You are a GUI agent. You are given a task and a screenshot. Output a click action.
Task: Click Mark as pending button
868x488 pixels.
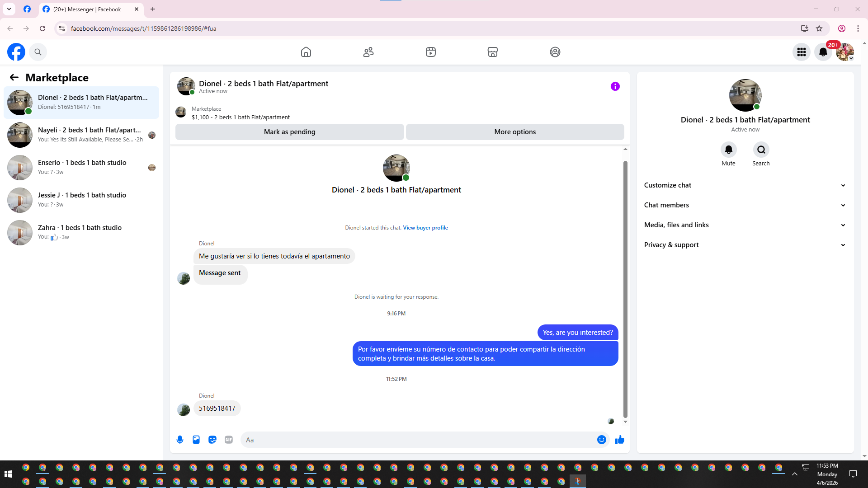pos(289,132)
